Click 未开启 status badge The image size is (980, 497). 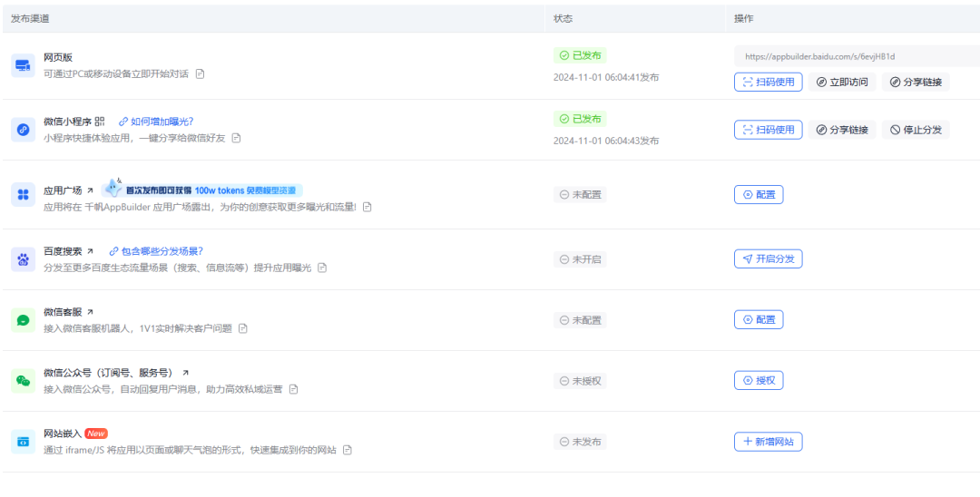tap(580, 259)
